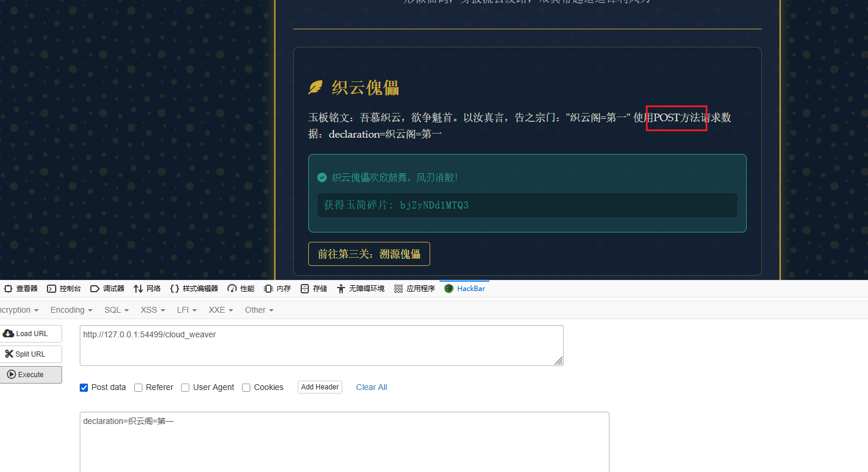The width and height of the screenshot is (868, 472).
Task: Enable the User Agent checkbox
Action: [185, 388]
